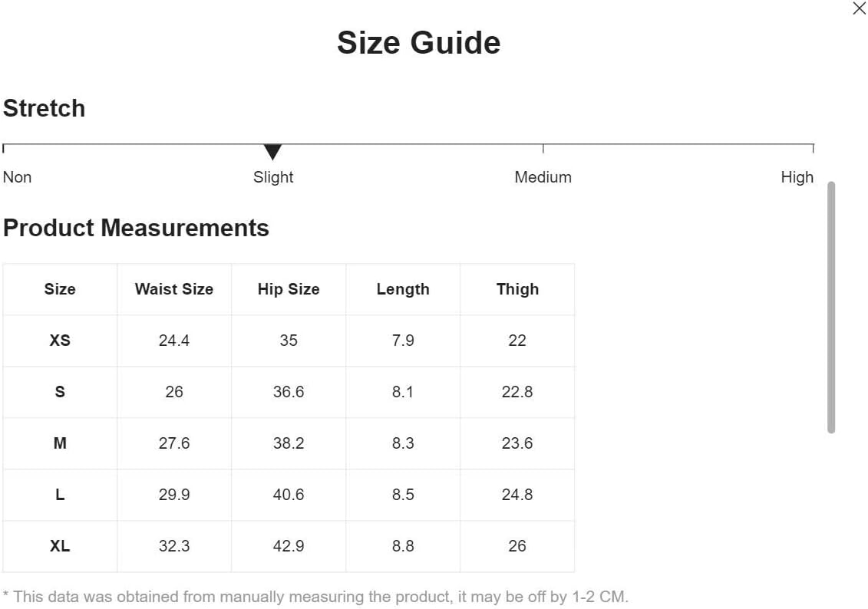Click the XS size row label
868x609 pixels.
[60, 341]
